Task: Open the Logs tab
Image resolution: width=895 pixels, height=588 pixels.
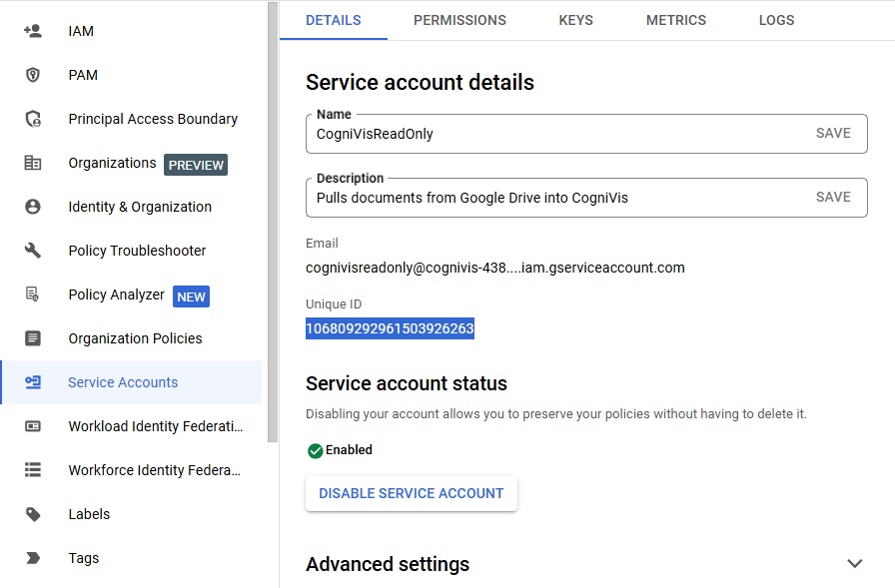Action: point(776,20)
